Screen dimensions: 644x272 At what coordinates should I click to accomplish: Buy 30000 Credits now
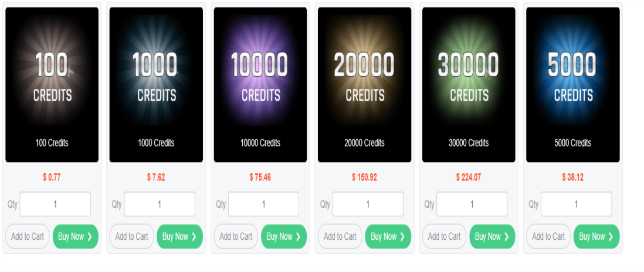click(x=492, y=236)
